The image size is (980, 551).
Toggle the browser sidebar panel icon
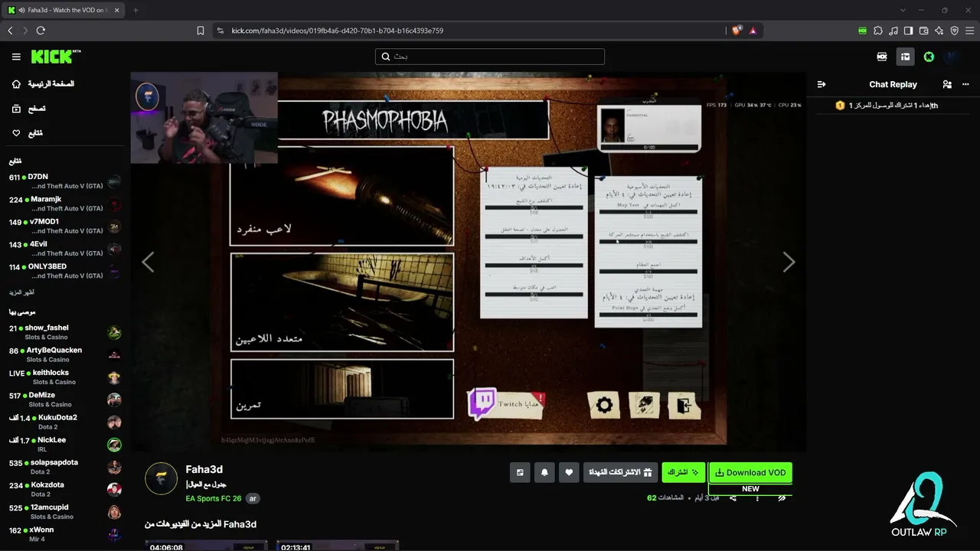pyautogui.click(x=908, y=31)
